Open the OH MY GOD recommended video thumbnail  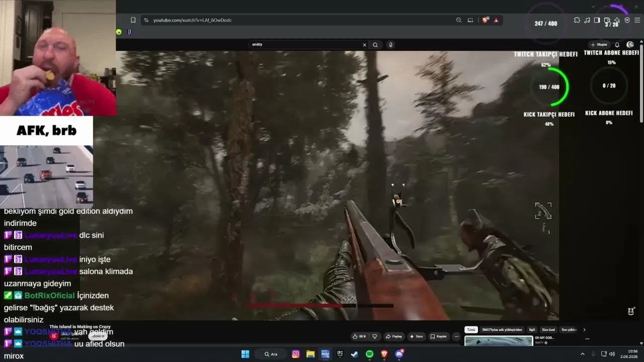499,341
